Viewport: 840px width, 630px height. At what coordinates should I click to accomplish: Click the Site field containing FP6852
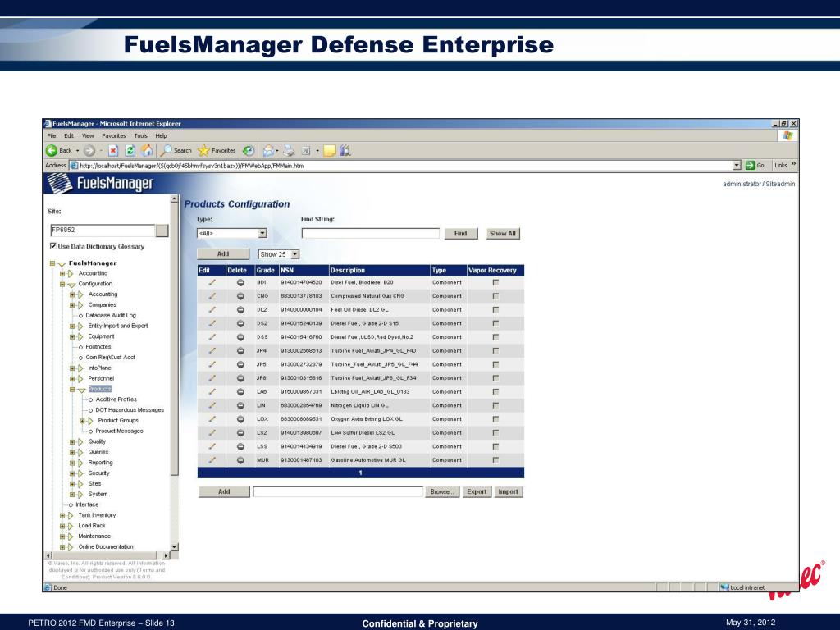point(103,231)
